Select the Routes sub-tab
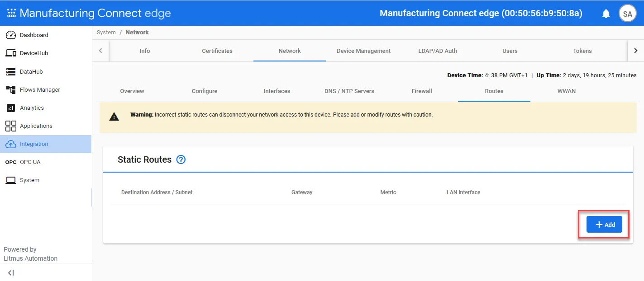This screenshot has width=644, height=281. pos(494,91)
